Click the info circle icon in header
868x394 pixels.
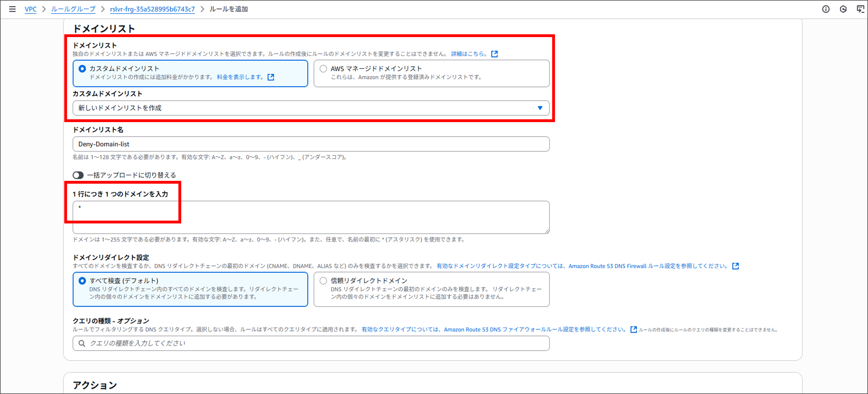click(826, 9)
